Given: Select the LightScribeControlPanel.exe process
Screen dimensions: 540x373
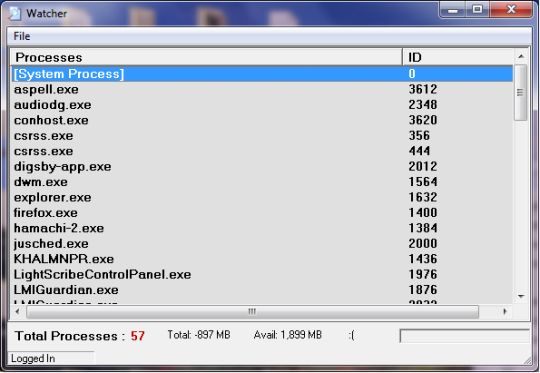Looking at the screenshot, I should tap(262, 274).
